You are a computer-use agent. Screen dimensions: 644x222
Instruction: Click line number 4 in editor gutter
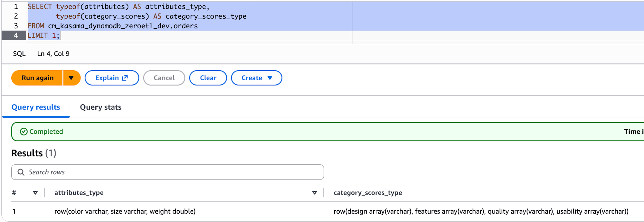point(16,35)
